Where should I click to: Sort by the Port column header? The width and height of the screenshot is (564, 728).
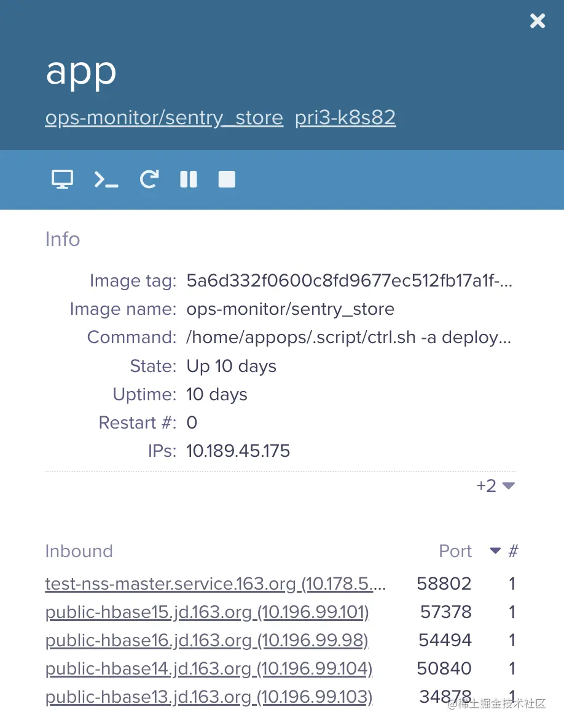click(x=455, y=551)
